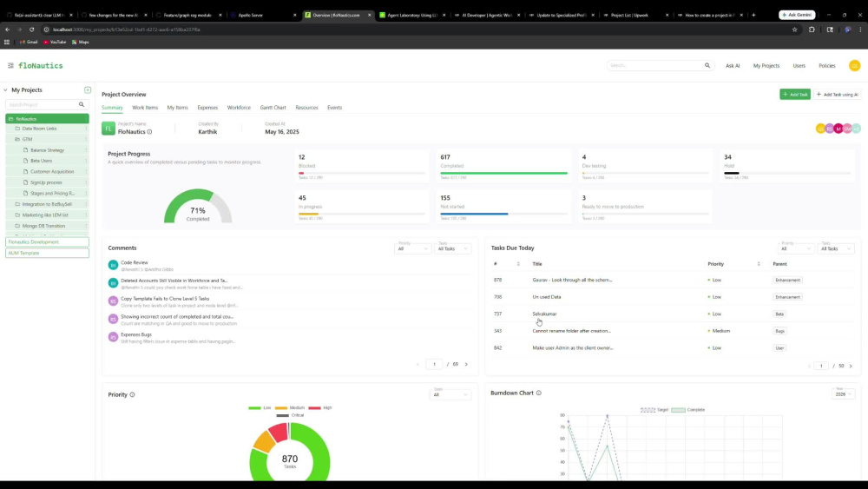Open more options for Beta Users
Screen dimensions: 868x489
click(x=86, y=161)
